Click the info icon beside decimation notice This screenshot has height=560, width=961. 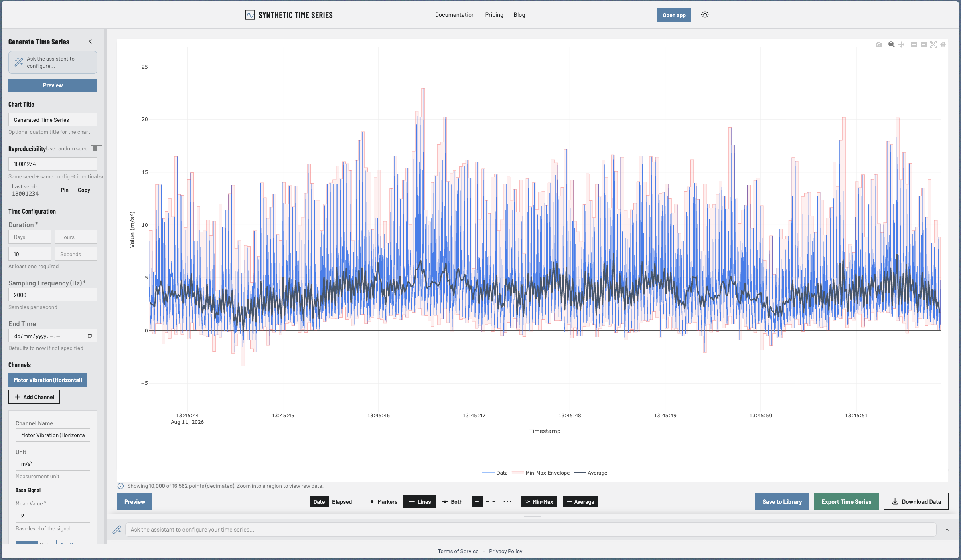tap(120, 486)
